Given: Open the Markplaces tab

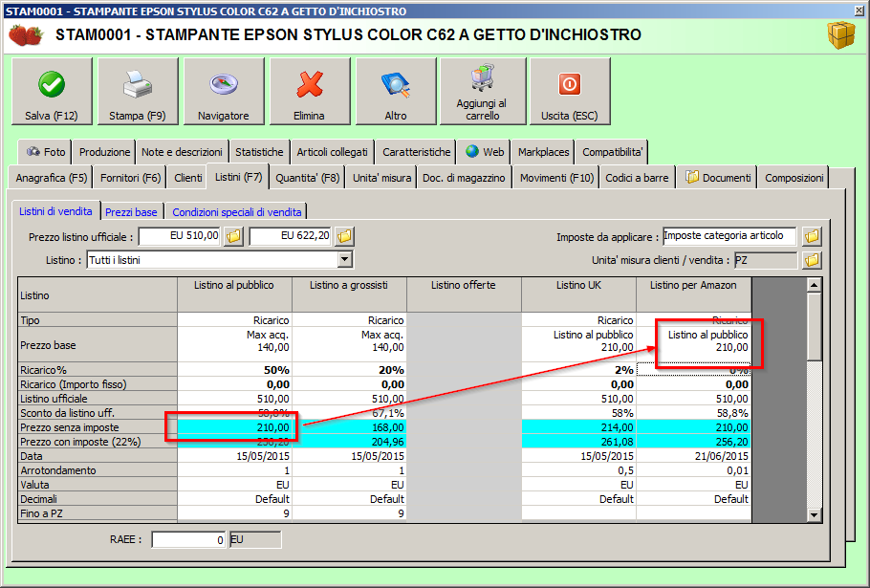Looking at the screenshot, I should 543,152.
